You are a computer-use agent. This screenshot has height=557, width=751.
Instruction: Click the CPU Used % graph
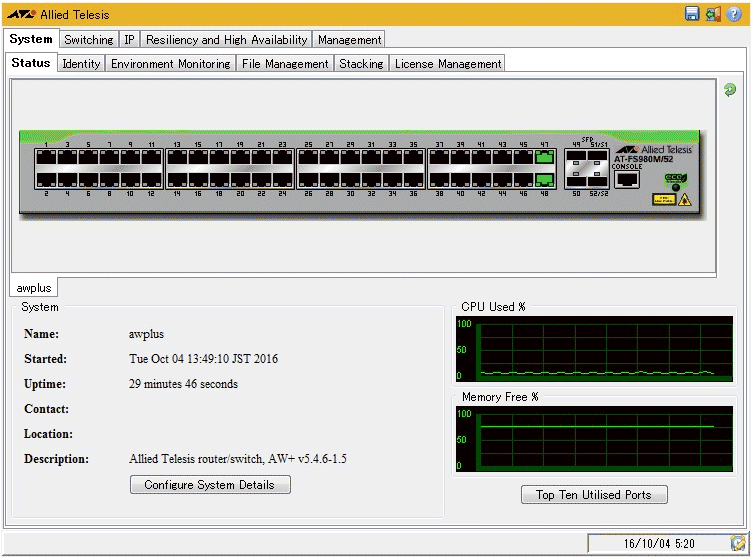click(x=594, y=349)
